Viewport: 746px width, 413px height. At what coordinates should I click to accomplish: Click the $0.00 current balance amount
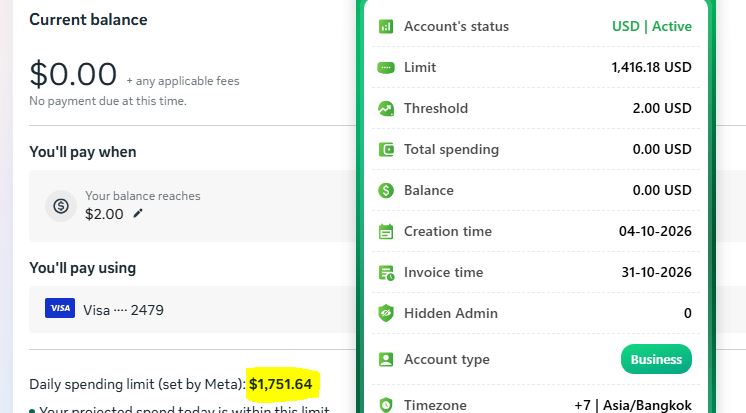pos(73,74)
